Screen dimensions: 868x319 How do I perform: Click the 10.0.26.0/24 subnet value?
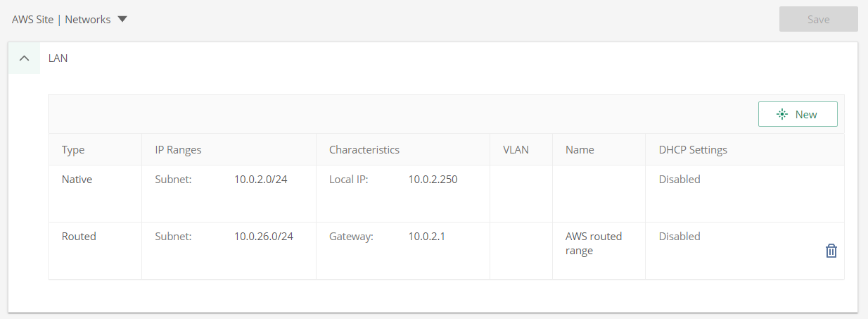coord(263,237)
